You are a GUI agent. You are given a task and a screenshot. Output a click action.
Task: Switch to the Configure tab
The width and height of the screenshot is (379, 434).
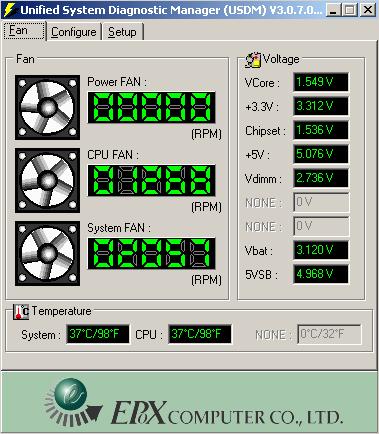tap(74, 32)
